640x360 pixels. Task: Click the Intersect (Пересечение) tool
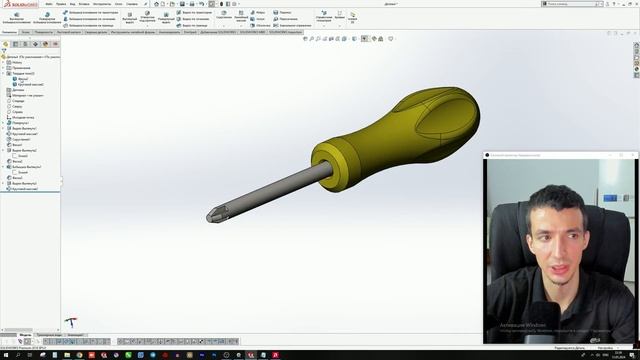(285, 19)
